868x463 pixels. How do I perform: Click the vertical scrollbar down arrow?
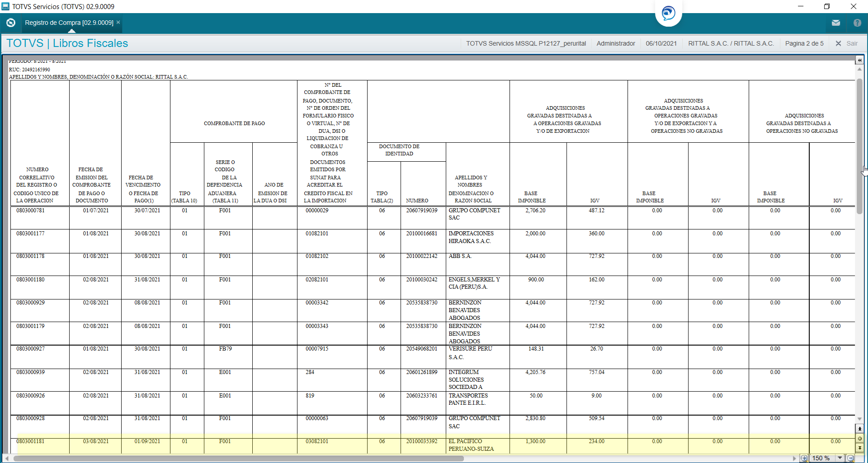tap(859, 419)
